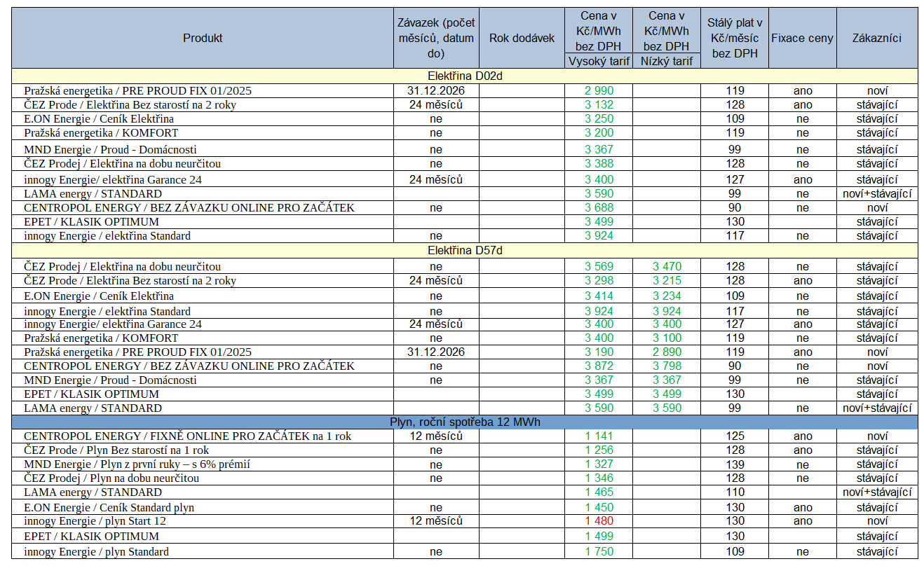The width and height of the screenshot is (924, 566).
Task: Click the 'Zákazníci' column header
Action: 877,38
